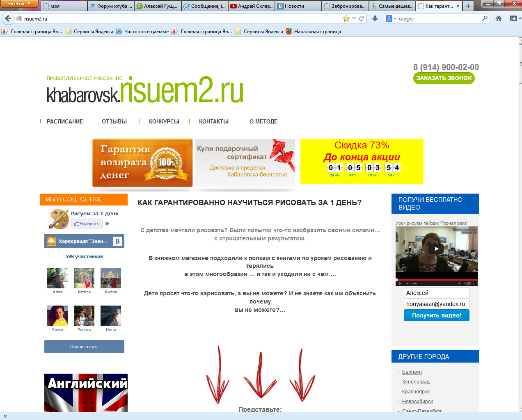Open the Красноярск city link
This screenshot has width=522, height=420.
click(416, 392)
